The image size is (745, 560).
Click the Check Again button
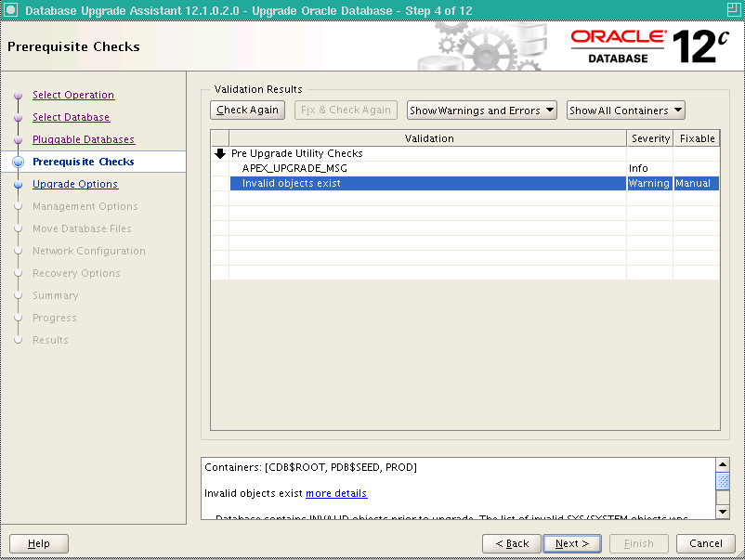(247, 111)
